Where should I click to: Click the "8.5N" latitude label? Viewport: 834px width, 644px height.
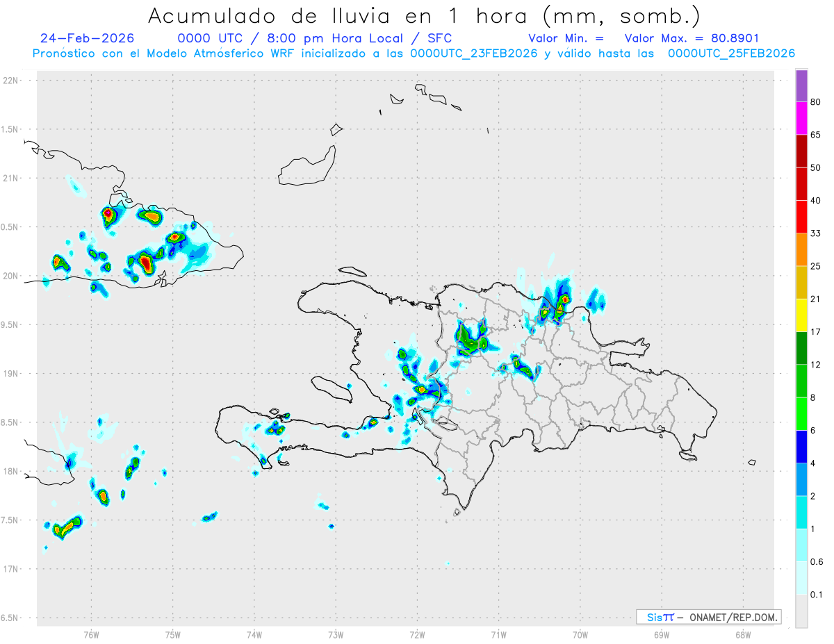point(10,422)
